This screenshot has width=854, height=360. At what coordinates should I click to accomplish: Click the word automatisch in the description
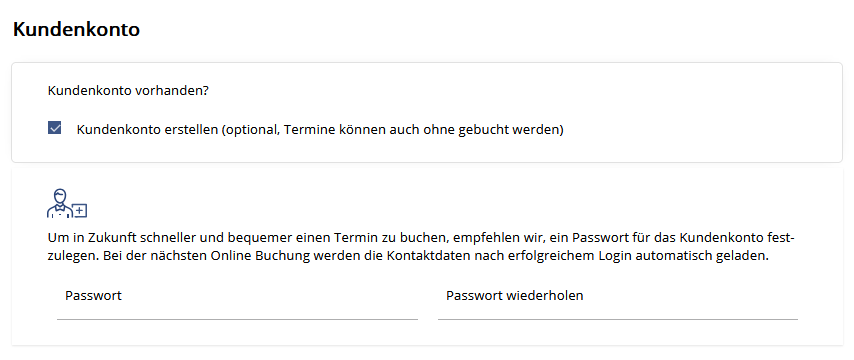[x=672, y=257]
